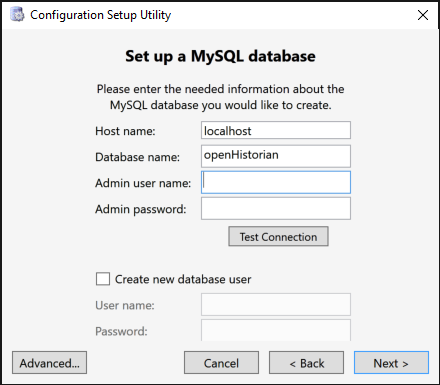Image resolution: width=440 pixels, height=385 pixels.
Task: Click the 'Database name:' label
Action: coord(137,157)
